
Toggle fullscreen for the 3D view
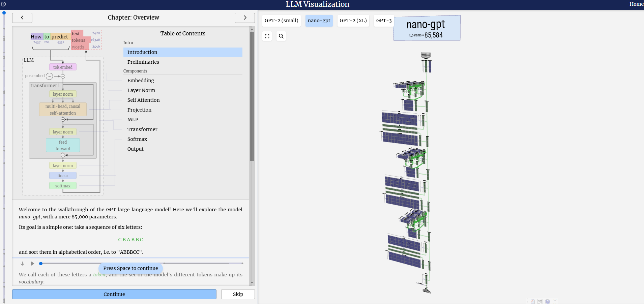point(267,36)
